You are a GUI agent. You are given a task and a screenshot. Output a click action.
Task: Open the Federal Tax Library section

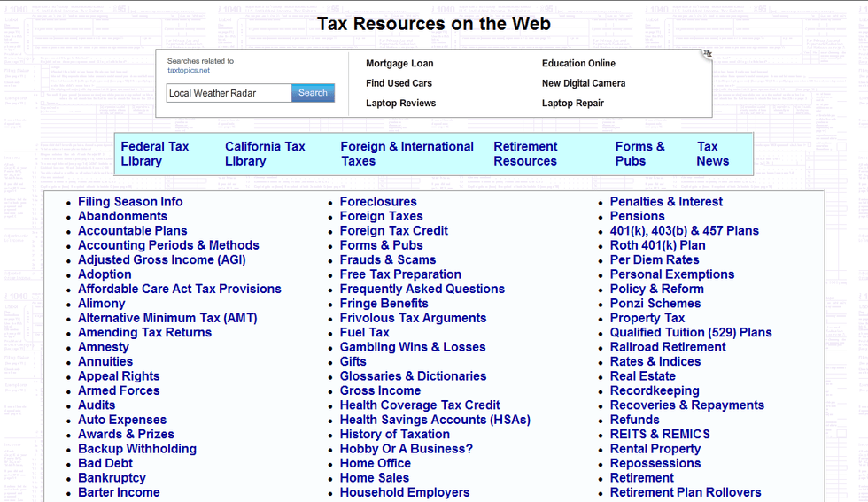pos(155,154)
